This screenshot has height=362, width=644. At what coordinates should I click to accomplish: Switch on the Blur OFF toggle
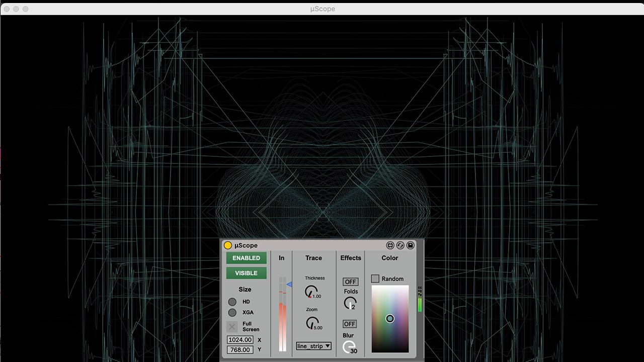(350, 324)
